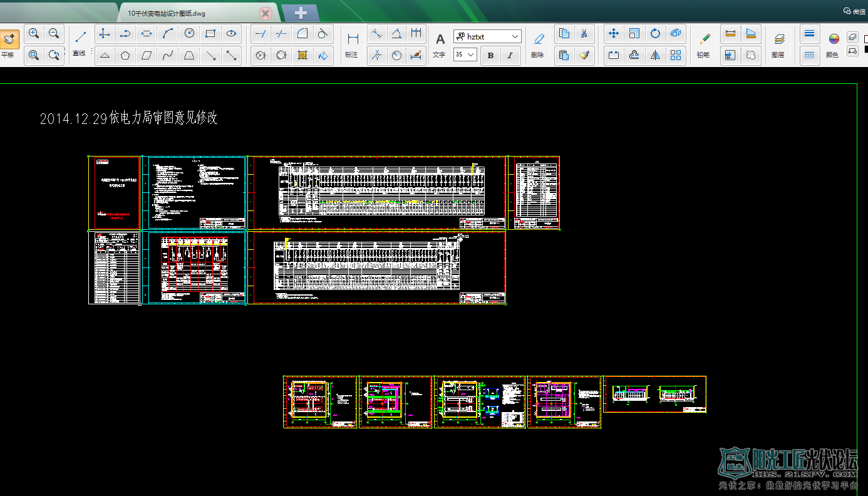Select the rotate circular arrow tool

(x=655, y=34)
